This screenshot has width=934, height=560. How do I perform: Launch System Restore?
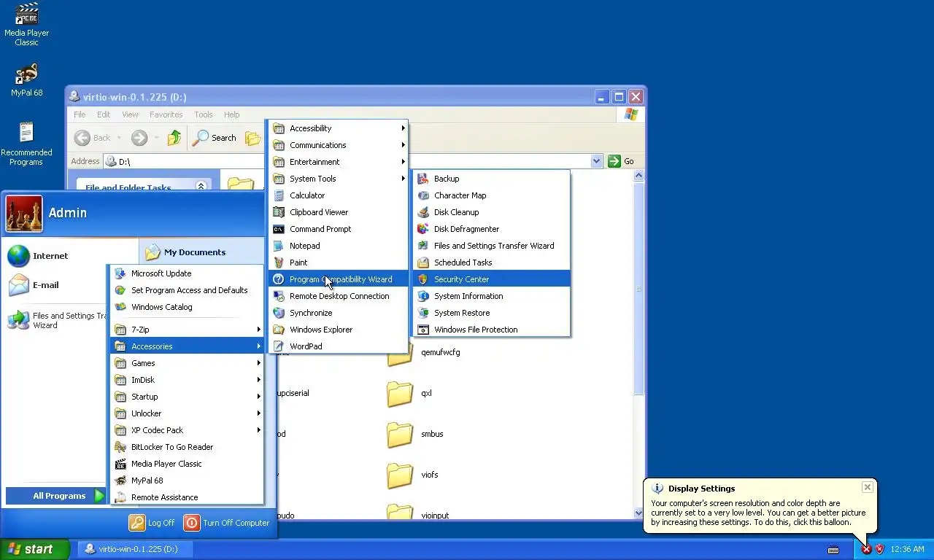click(491, 313)
